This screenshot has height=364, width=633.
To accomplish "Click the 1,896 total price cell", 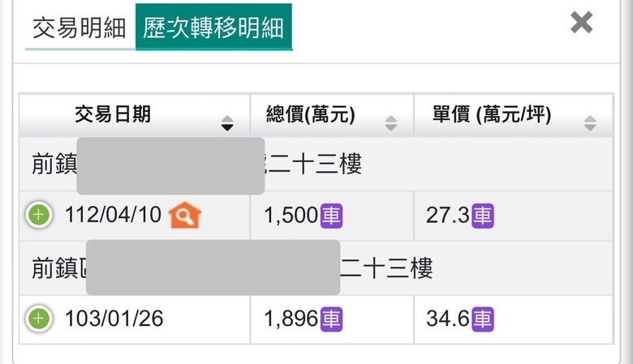I will click(x=332, y=319).
